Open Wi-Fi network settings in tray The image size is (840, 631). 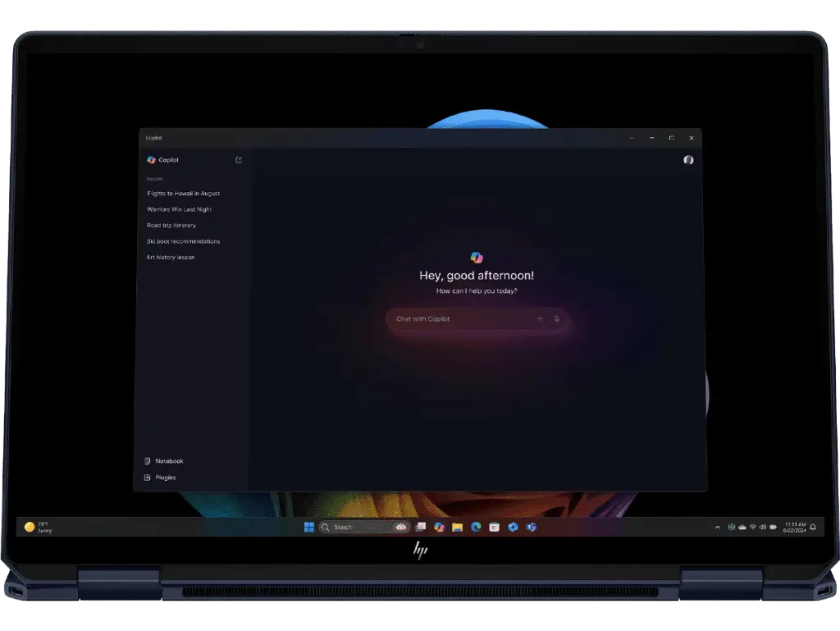[x=753, y=527]
